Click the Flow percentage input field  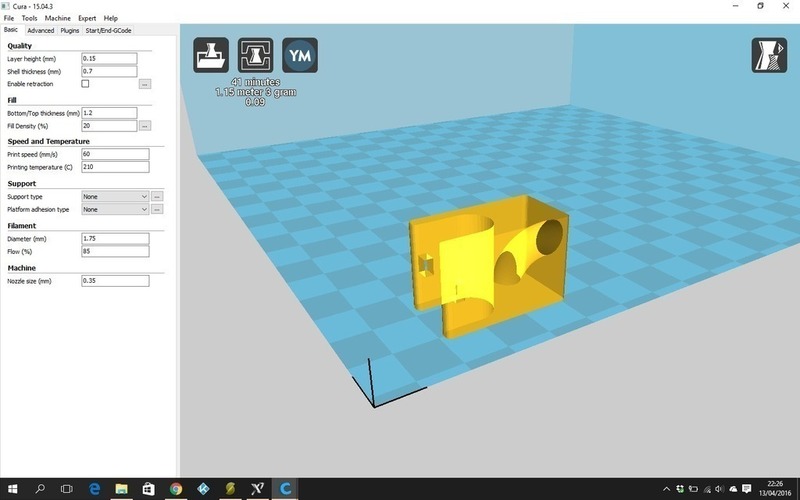(115, 251)
